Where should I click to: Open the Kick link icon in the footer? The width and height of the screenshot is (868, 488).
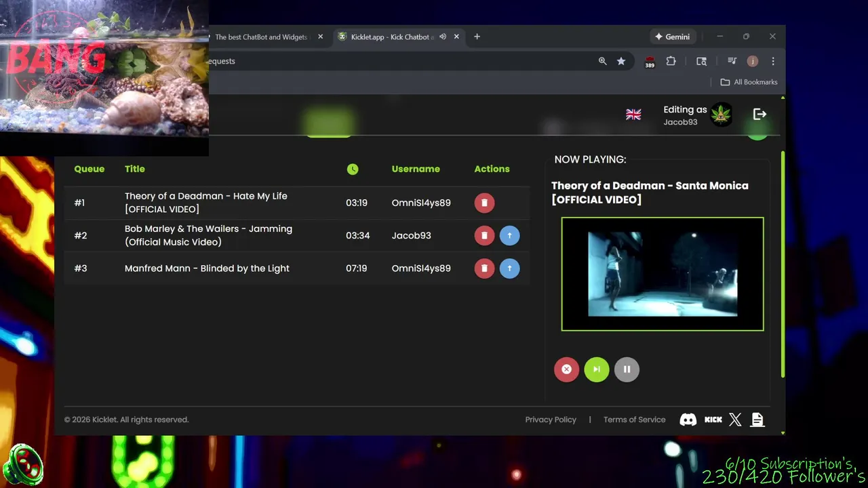pyautogui.click(x=713, y=420)
